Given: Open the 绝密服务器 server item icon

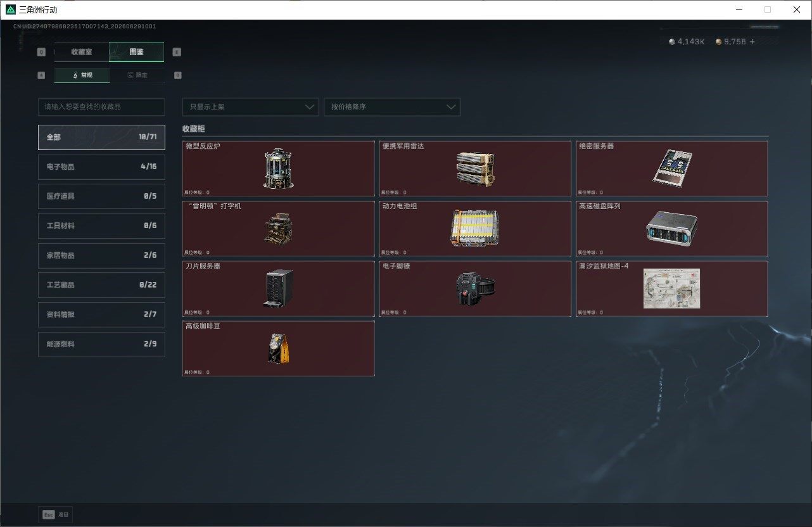Looking at the screenshot, I should tap(673, 167).
